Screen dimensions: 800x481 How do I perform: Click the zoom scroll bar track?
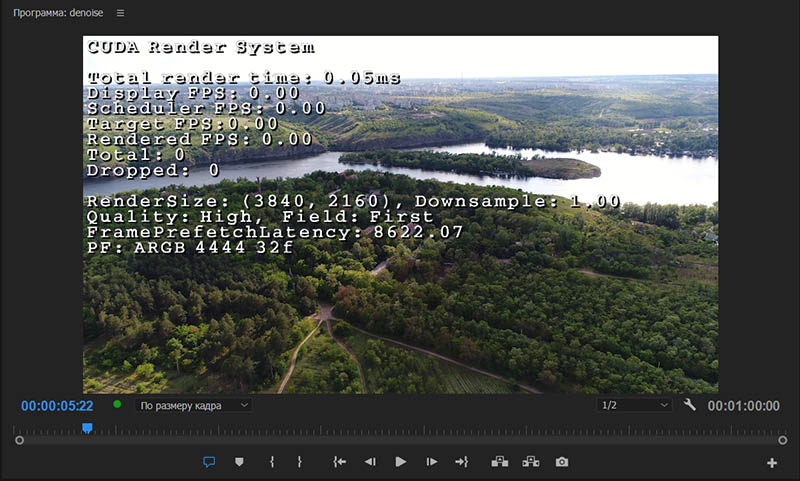401,440
